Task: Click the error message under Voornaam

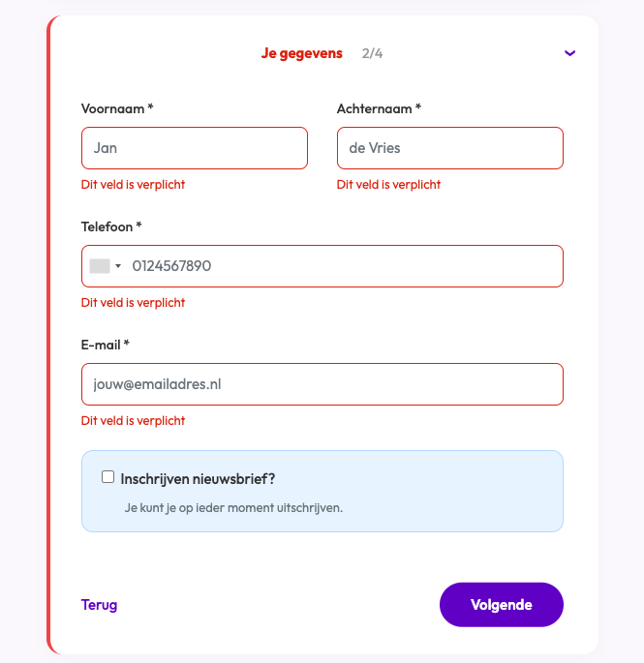Action: click(133, 185)
